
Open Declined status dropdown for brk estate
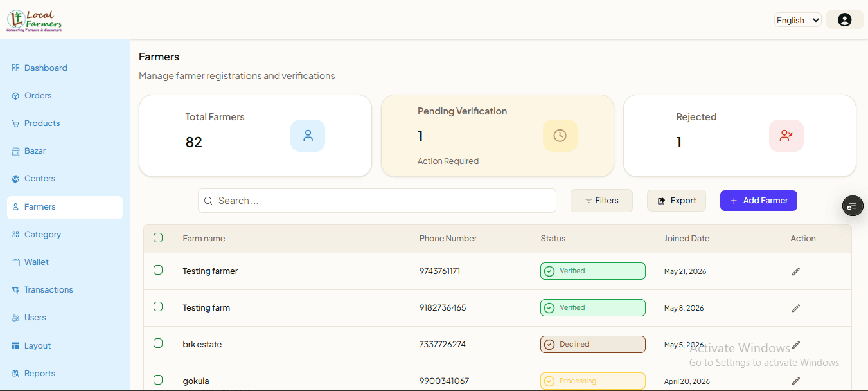[593, 344]
